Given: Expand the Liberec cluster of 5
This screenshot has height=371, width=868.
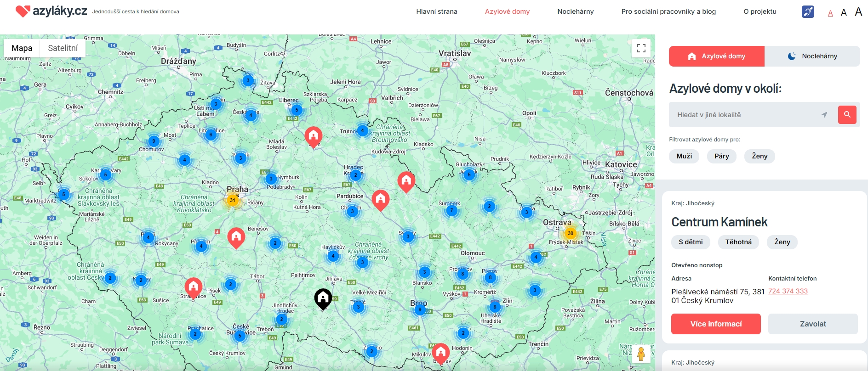Looking at the screenshot, I should 297,110.
